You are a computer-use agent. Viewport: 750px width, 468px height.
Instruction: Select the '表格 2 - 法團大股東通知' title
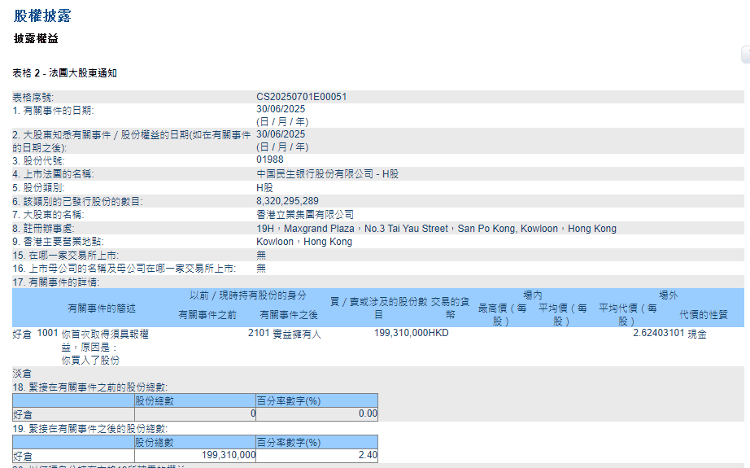pos(65,73)
